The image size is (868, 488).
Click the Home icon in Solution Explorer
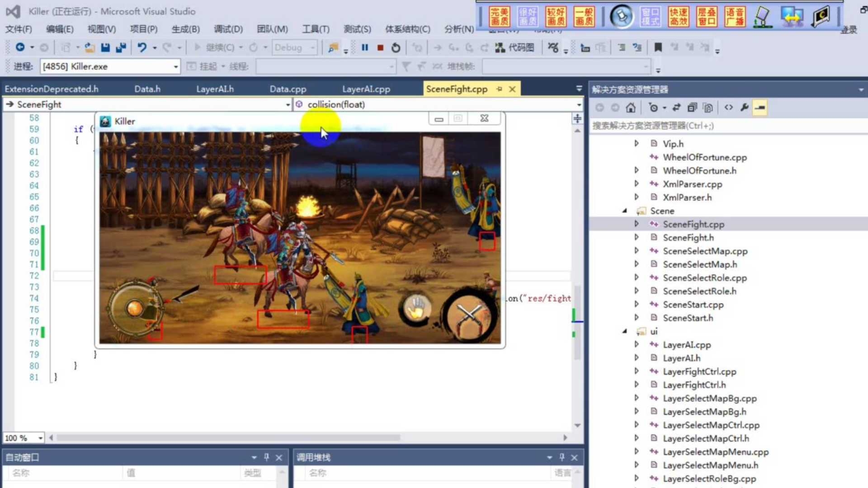click(x=631, y=108)
